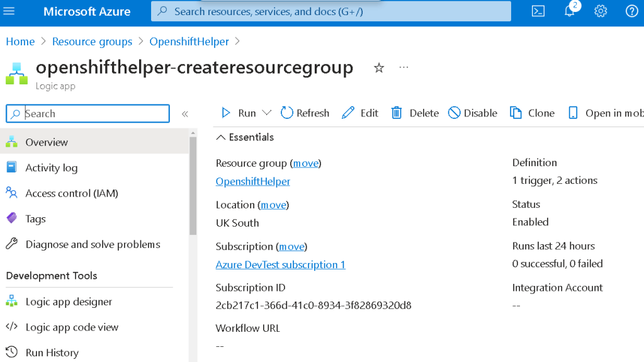Click the Integration Account label

click(x=557, y=288)
